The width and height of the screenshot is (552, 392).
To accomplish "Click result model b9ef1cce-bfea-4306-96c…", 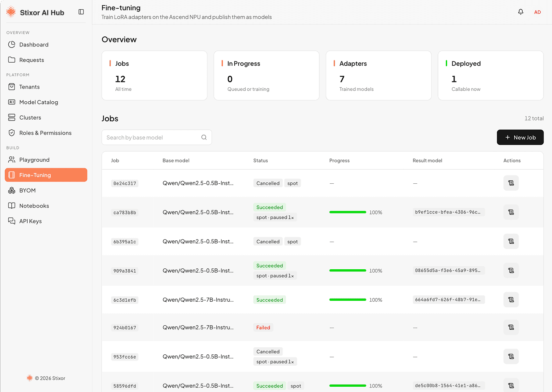I will [x=449, y=212].
